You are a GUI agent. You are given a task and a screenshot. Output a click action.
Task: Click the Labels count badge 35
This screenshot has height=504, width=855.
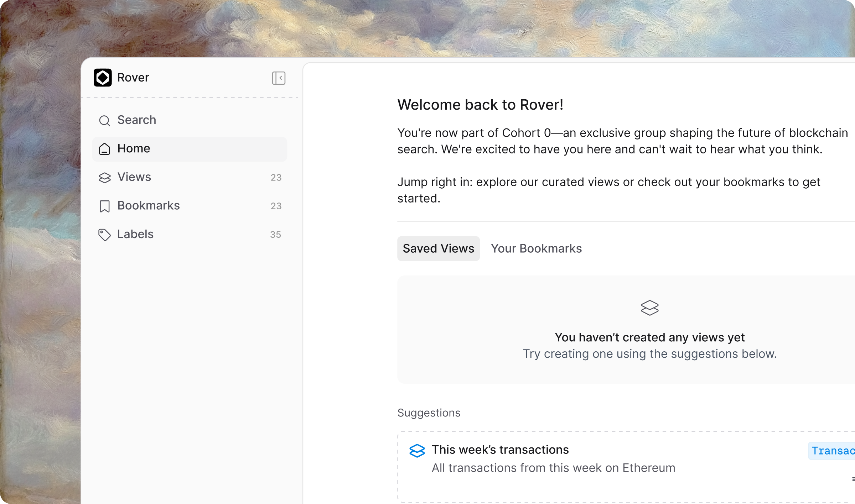pyautogui.click(x=275, y=235)
